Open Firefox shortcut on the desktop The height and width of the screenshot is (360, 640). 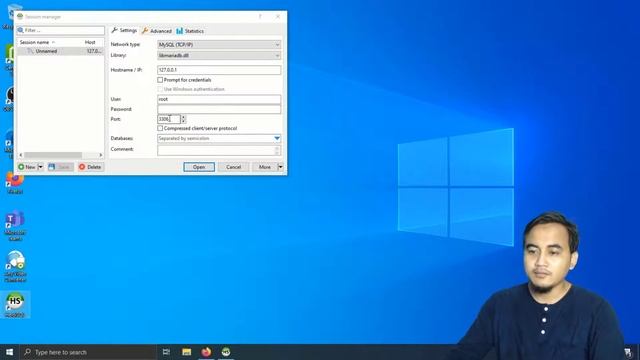tap(15, 183)
